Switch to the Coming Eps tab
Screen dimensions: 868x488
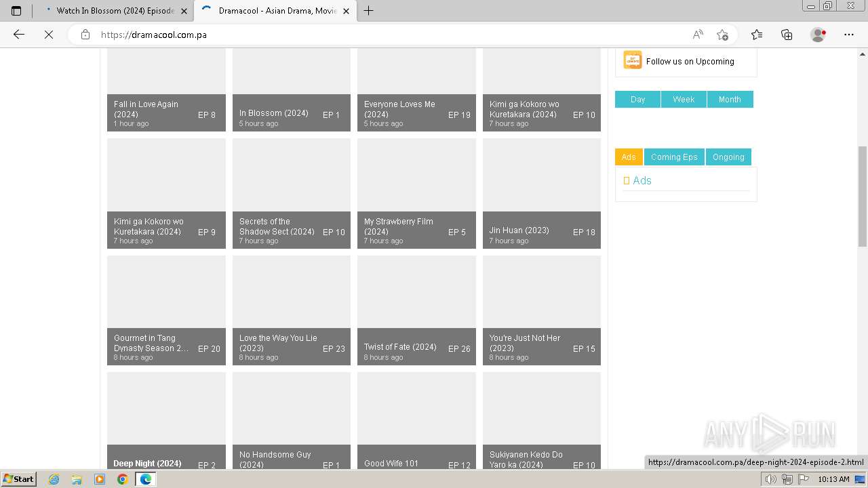[x=674, y=157]
